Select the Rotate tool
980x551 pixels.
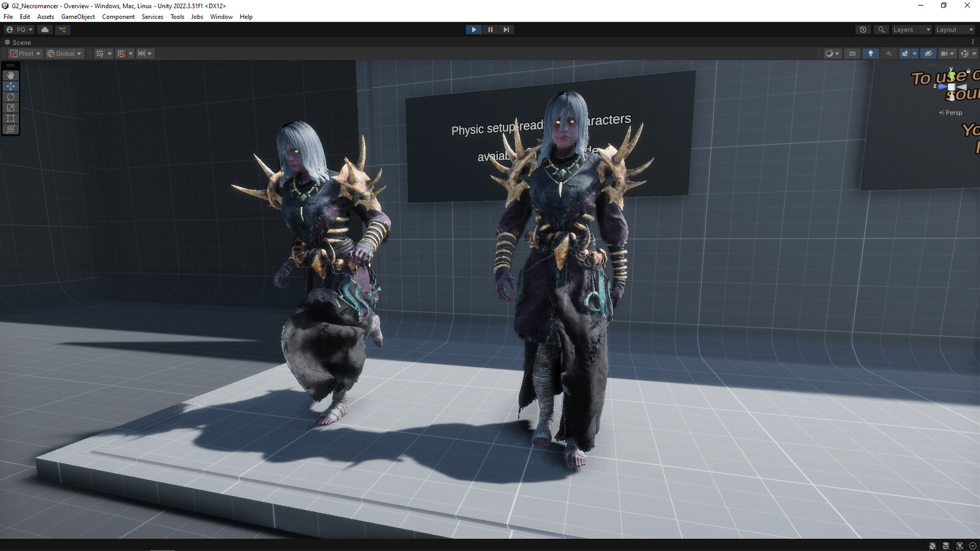click(x=10, y=97)
